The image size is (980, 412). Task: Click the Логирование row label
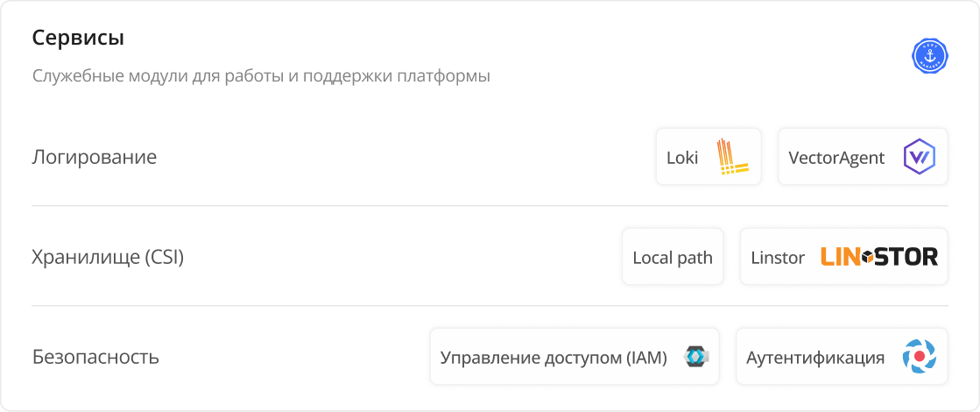coord(95,158)
